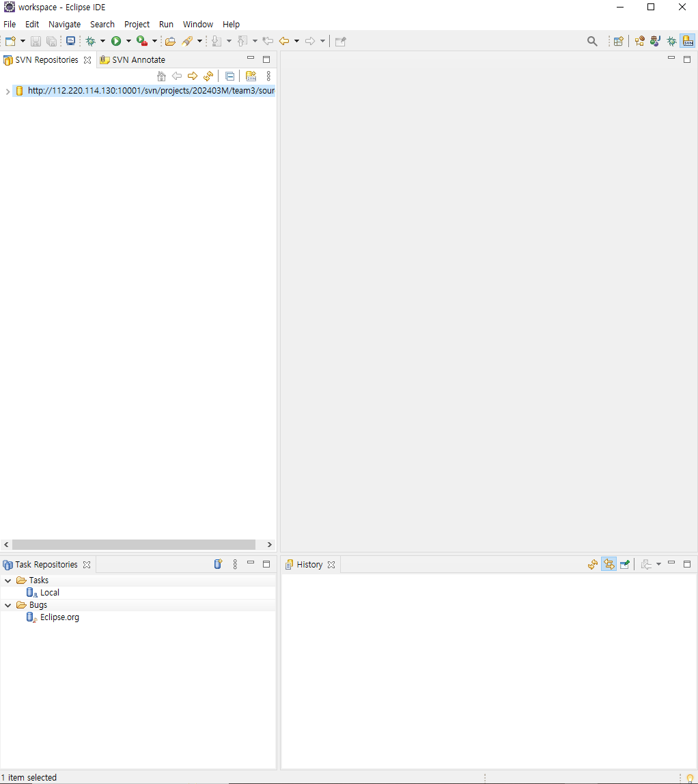Click the Open Task folder icon
Viewport: 698px width, 784px height.
tap(171, 41)
